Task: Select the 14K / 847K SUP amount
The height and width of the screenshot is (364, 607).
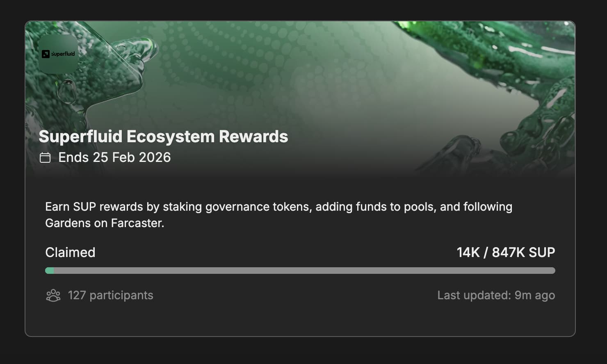Action: coord(505,252)
